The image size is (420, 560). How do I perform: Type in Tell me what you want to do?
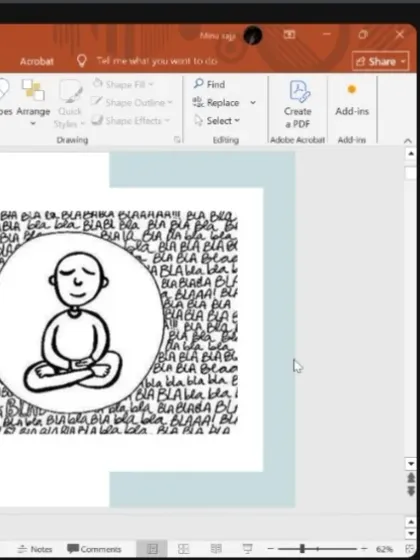point(157,61)
